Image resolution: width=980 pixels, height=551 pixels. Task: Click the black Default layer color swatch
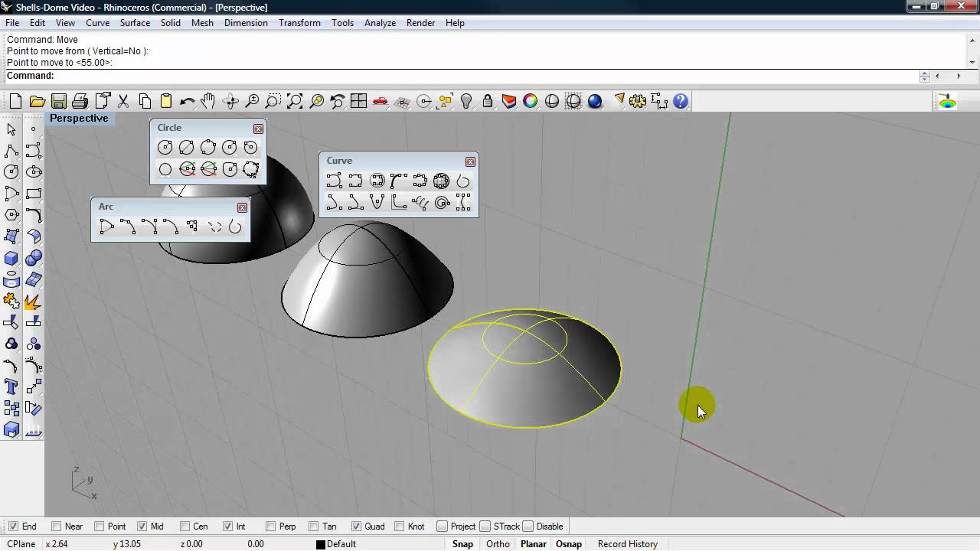coord(321,544)
